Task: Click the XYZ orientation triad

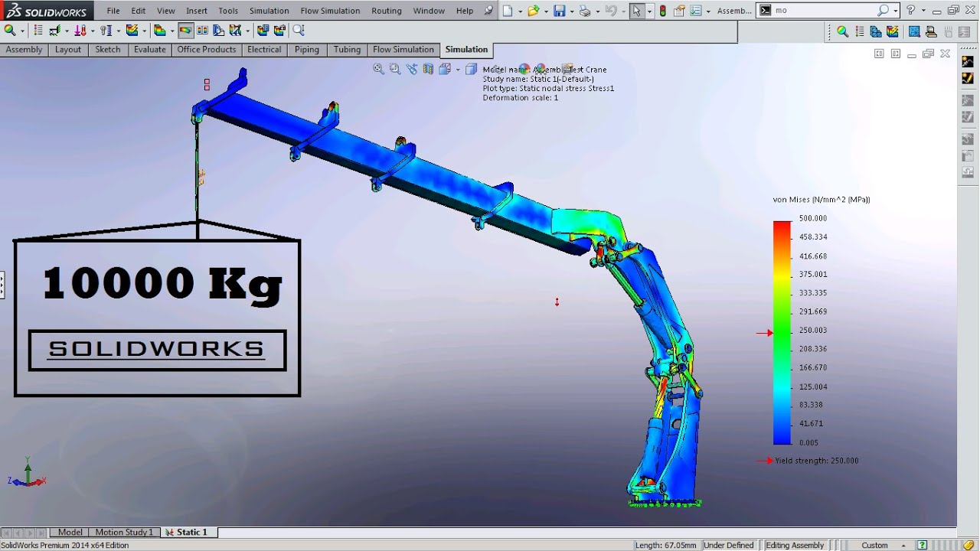Action: (28, 474)
